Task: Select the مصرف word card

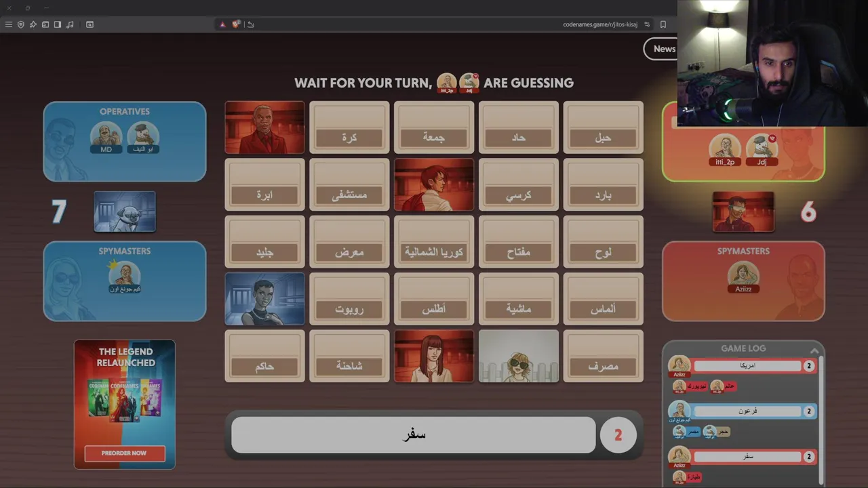Action: [x=604, y=356]
